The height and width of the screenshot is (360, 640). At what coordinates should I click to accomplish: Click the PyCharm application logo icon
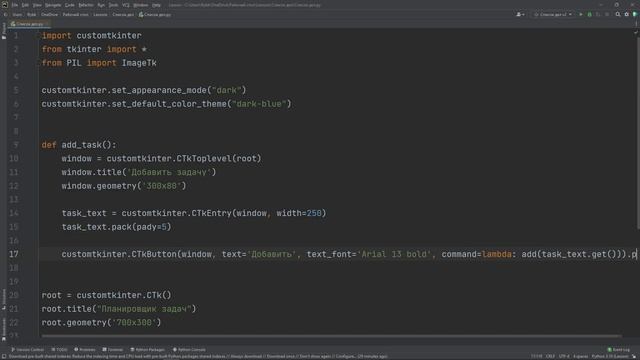5,5
